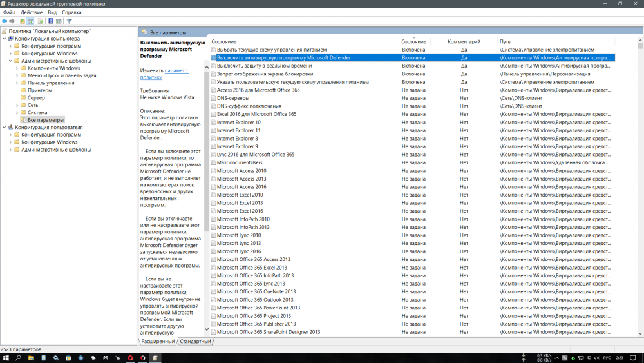The width and height of the screenshot is (644, 363).
Task: Switch to the Стандартный tab
Action: click(195, 342)
